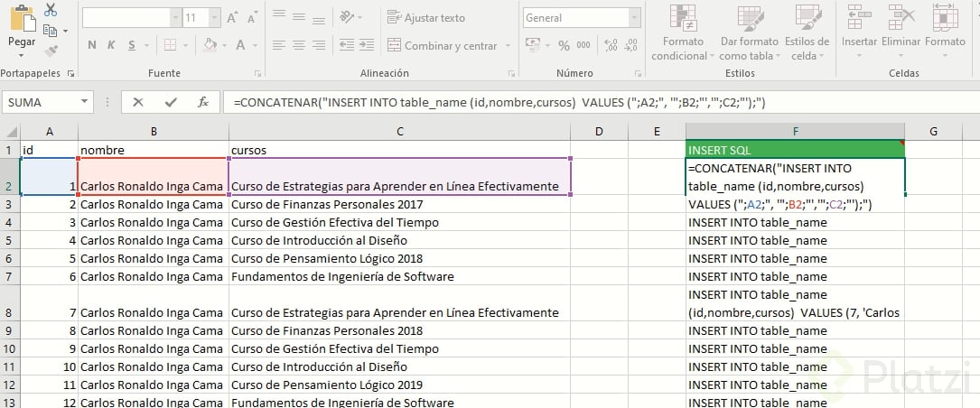
Task: Click accounting number format icon
Action: point(533,45)
